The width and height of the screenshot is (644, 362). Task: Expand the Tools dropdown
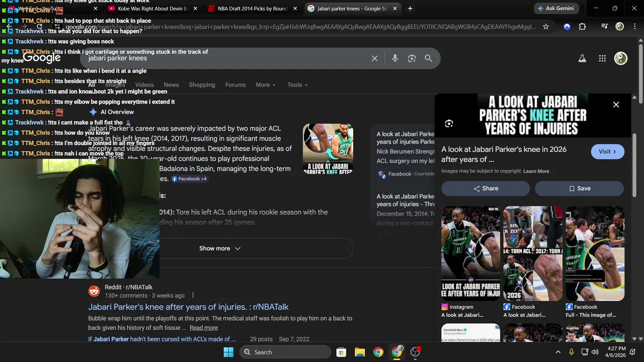pos(297,85)
